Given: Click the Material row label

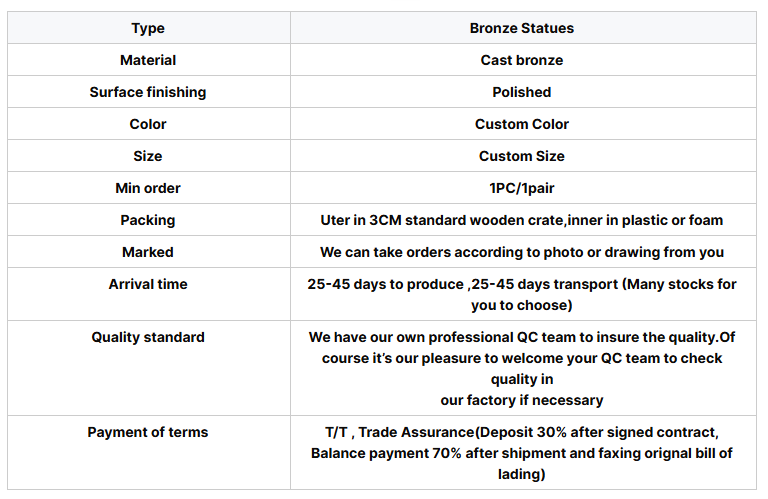Looking at the screenshot, I should coord(148,60).
